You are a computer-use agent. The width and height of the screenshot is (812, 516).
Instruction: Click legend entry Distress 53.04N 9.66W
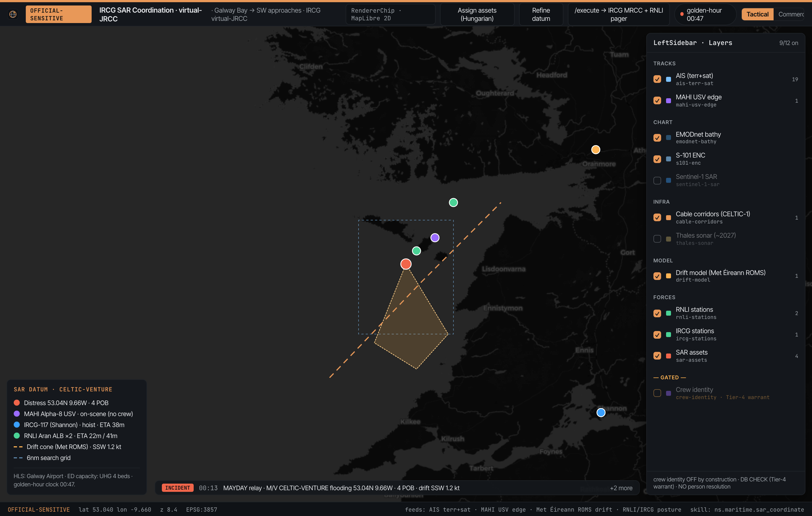coord(61,403)
